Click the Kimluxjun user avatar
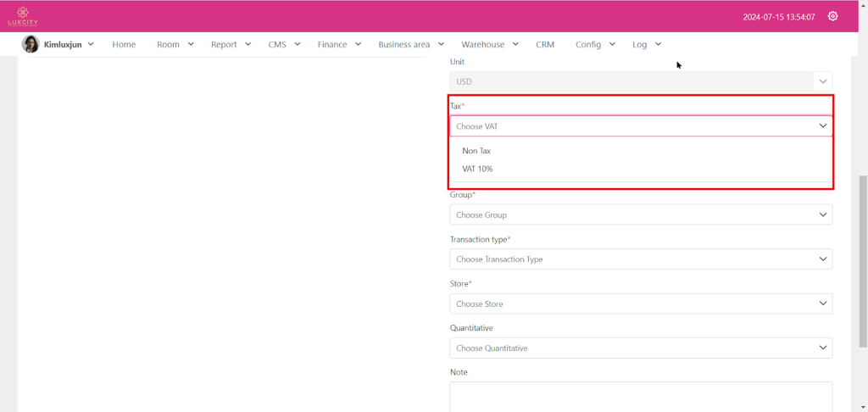 (31, 44)
